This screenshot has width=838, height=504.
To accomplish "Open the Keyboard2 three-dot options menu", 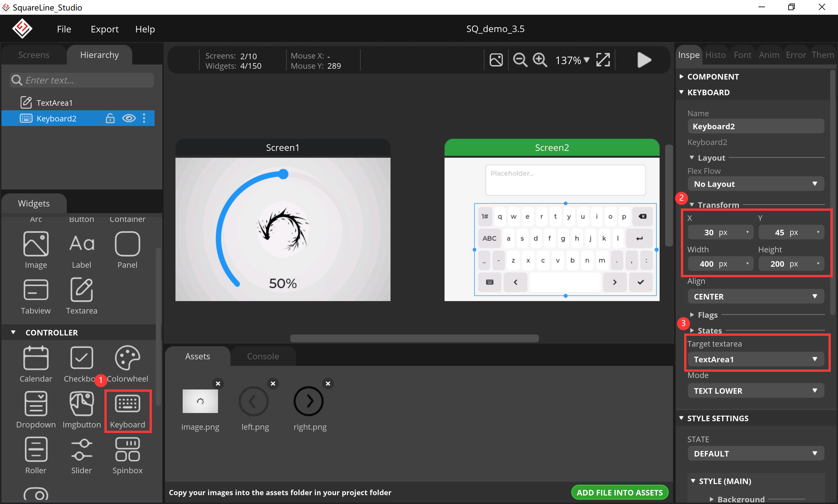I will [144, 118].
